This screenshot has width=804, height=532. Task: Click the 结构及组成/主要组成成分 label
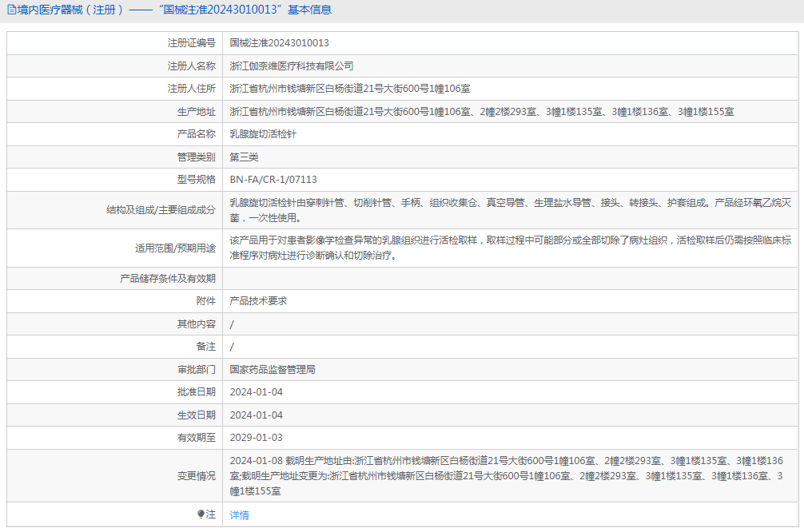[x=161, y=210]
